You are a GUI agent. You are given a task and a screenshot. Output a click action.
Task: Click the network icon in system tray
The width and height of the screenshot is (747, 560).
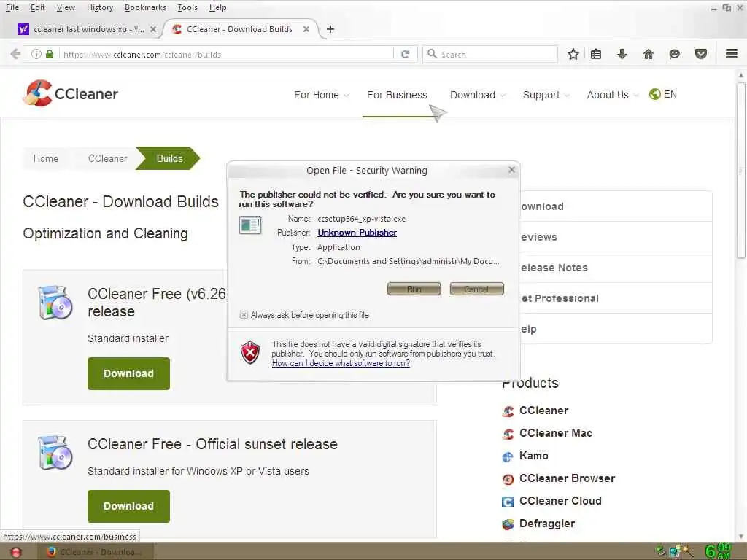[x=675, y=552]
